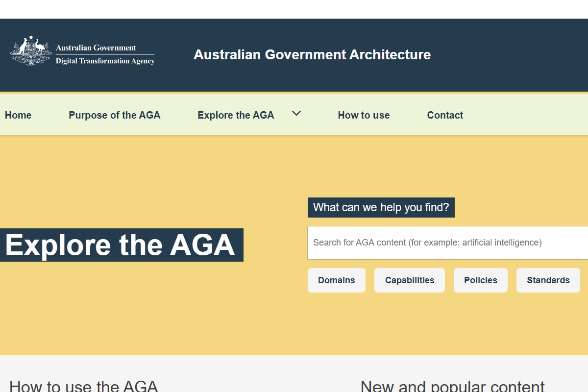Click the Australian Government Architecture site title
Screen dimensions: 588x392
click(x=312, y=54)
